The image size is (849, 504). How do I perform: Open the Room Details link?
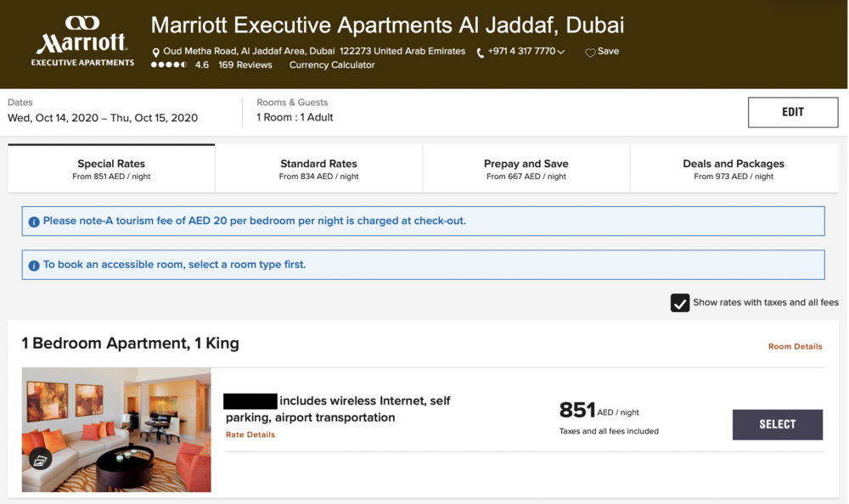[795, 346]
